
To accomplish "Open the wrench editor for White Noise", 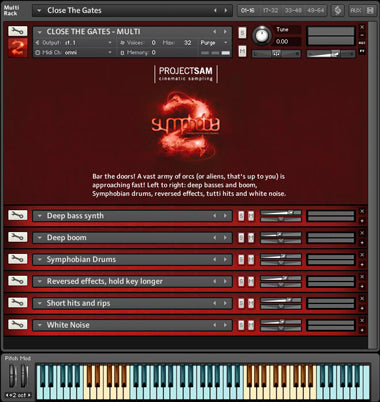I will (17, 324).
